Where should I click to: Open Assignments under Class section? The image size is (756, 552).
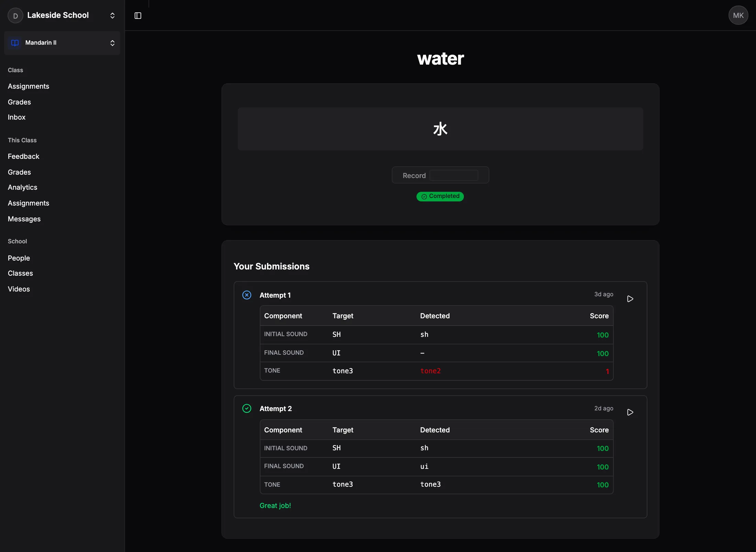[x=29, y=86]
